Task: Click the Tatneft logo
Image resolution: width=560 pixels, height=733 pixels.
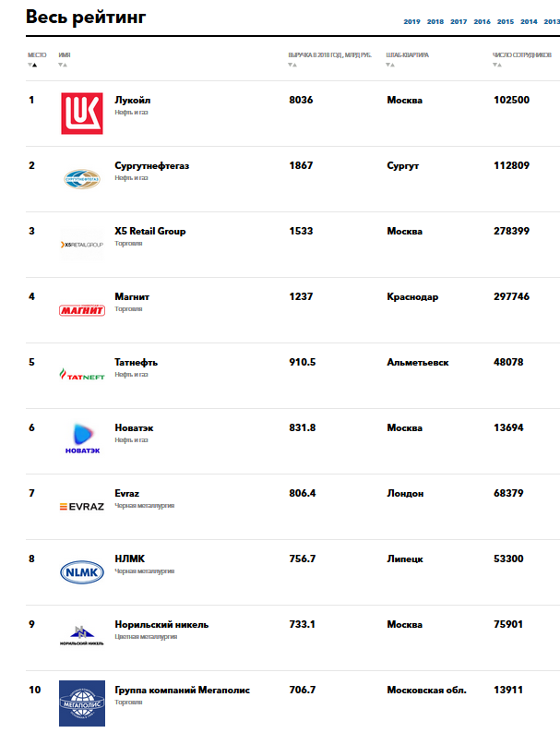Action: pos(82,375)
